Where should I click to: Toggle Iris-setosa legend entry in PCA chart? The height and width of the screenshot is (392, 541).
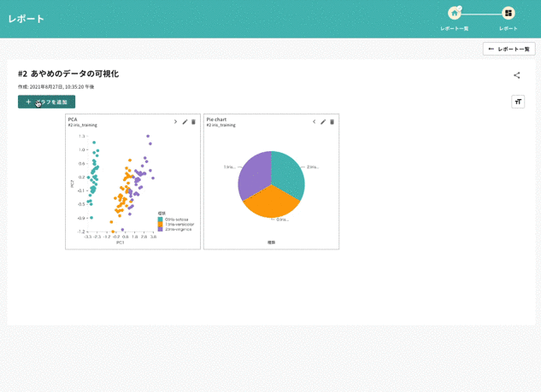pyautogui.click(x=175, y=219)
